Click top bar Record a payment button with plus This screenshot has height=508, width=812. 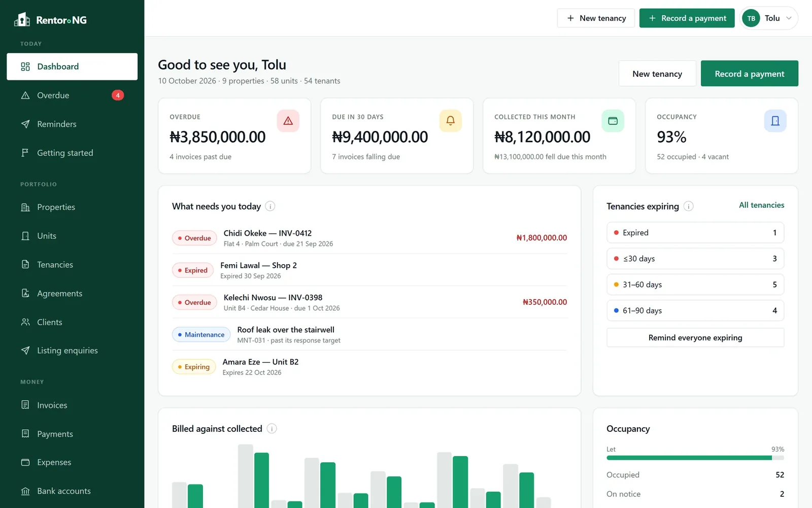(687, 18)
